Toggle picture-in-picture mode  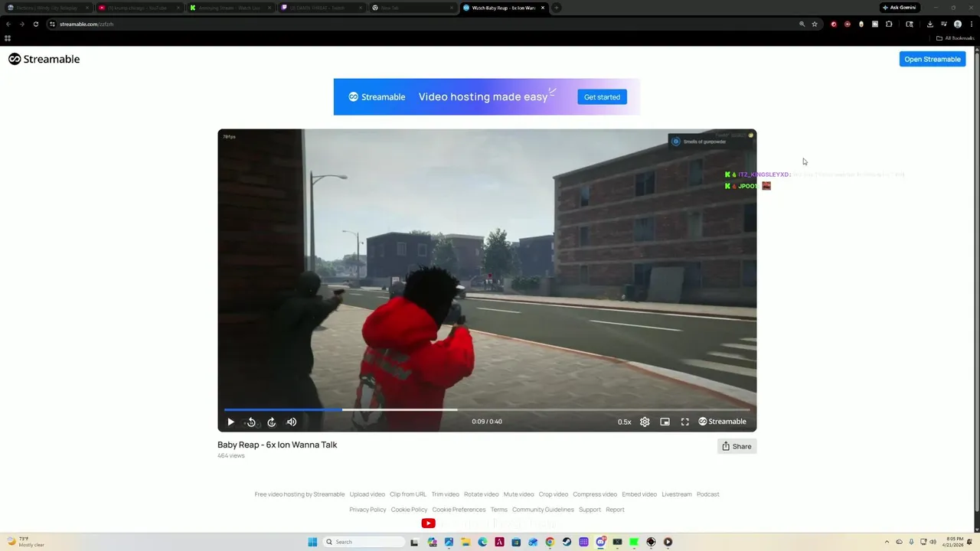[665, 422]
